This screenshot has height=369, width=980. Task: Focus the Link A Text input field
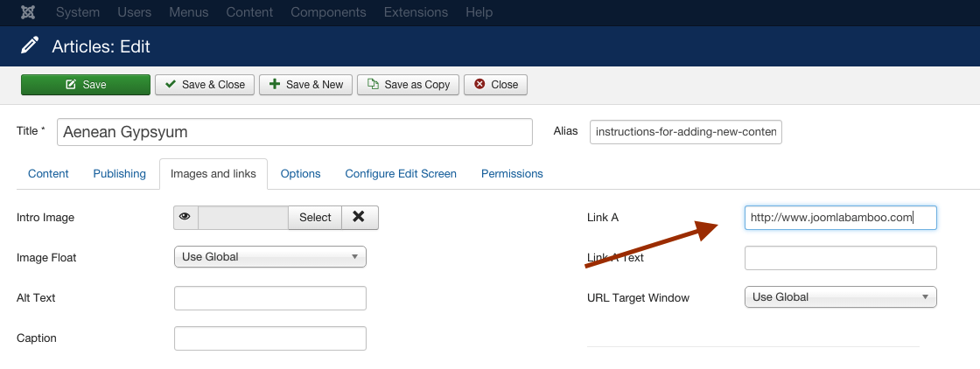pyautogui.click(x=841, y=258)
